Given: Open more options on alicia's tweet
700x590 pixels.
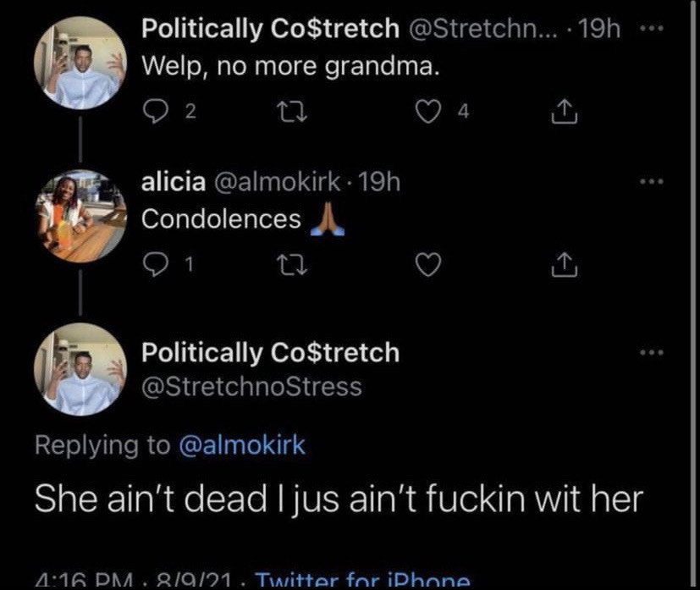Looking at the screenshot, I should [x=648, y=181].
